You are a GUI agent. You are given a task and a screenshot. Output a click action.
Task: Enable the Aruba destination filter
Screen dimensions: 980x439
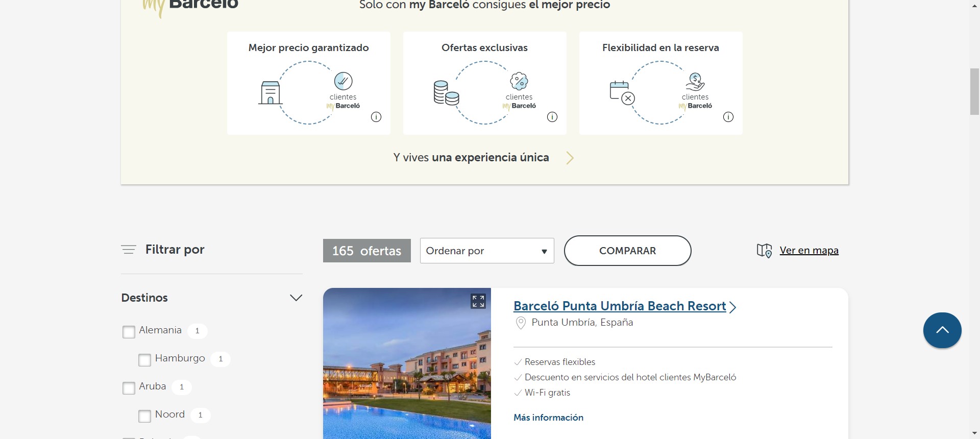(x=129, y=388)
